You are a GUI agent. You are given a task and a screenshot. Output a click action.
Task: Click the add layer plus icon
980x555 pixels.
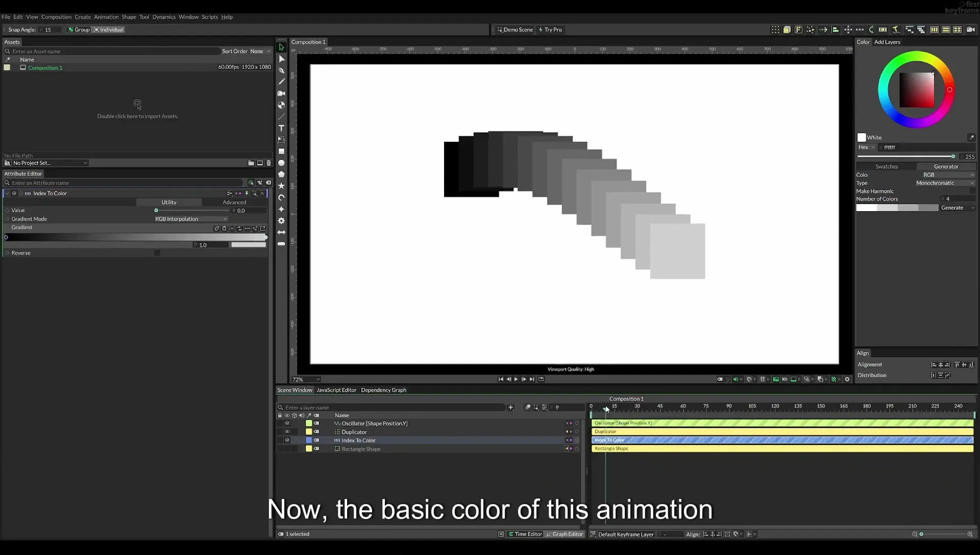(510, 408)
